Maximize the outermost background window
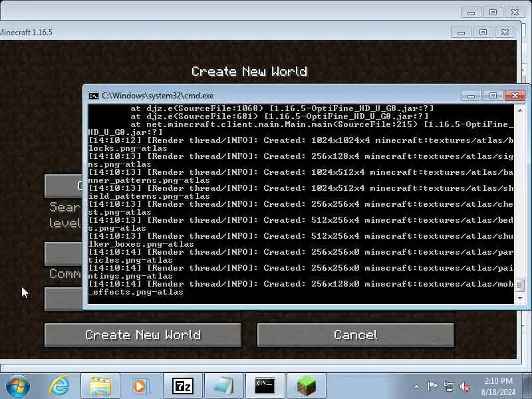The height and width of the screenshot is (399, 532). coord(493,13)
